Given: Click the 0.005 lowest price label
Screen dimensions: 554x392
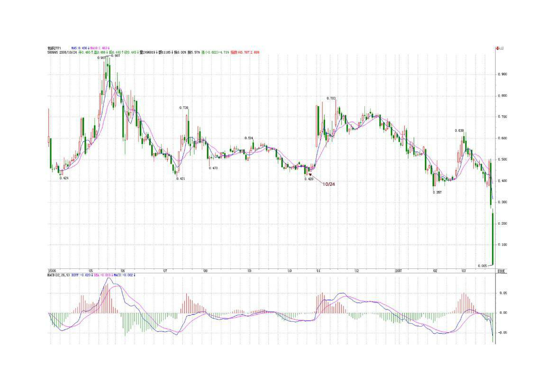Looking at the screenshot, I should point(482,266).
